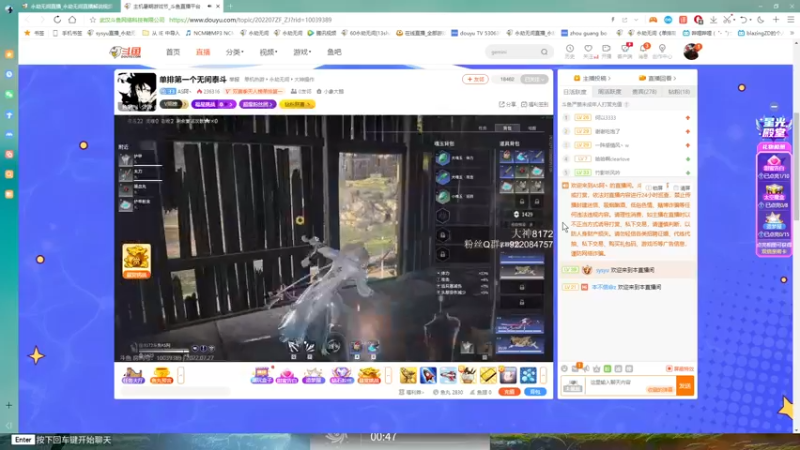Open followed channels heart icon

point(588,50)
